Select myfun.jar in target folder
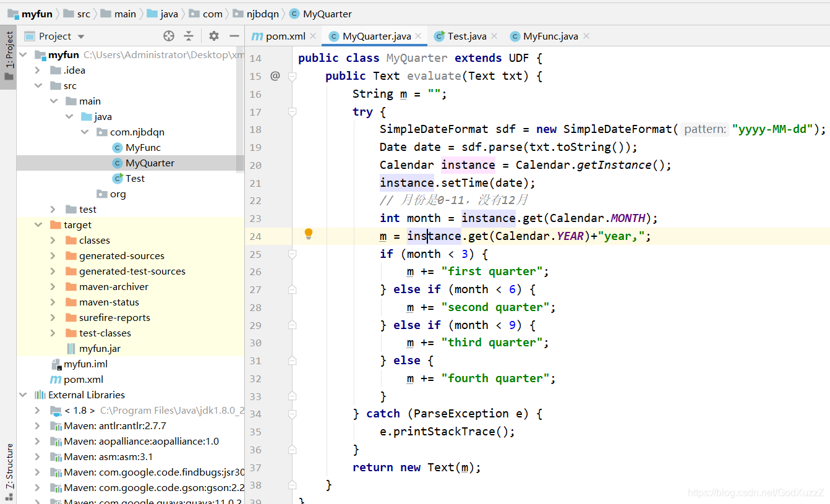830x504 pixels. 93,348
